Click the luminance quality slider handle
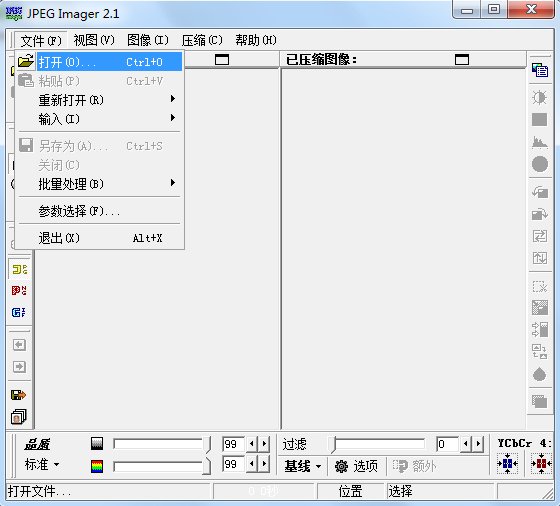 [x=207, y=445]
